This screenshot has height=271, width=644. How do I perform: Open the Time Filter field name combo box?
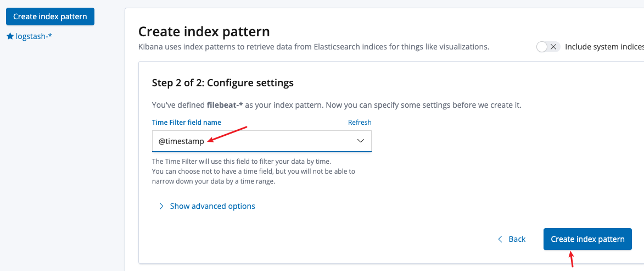coord(262,141)
